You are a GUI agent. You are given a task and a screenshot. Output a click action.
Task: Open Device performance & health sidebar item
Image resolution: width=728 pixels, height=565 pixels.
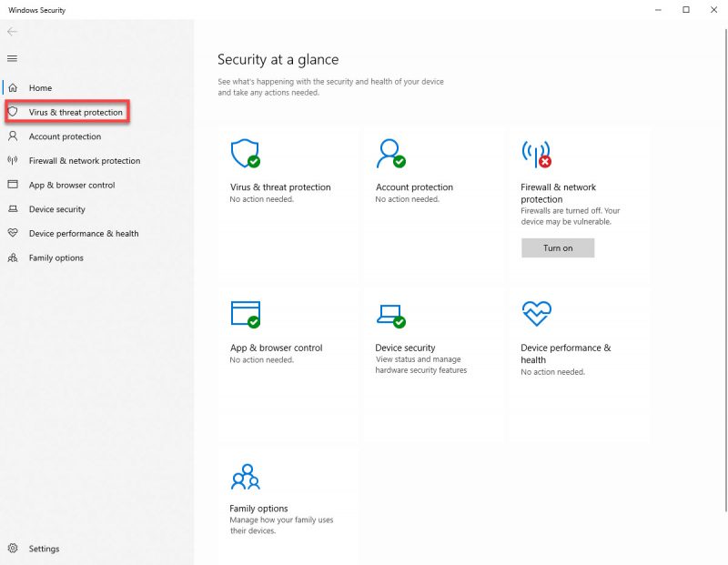84,234
